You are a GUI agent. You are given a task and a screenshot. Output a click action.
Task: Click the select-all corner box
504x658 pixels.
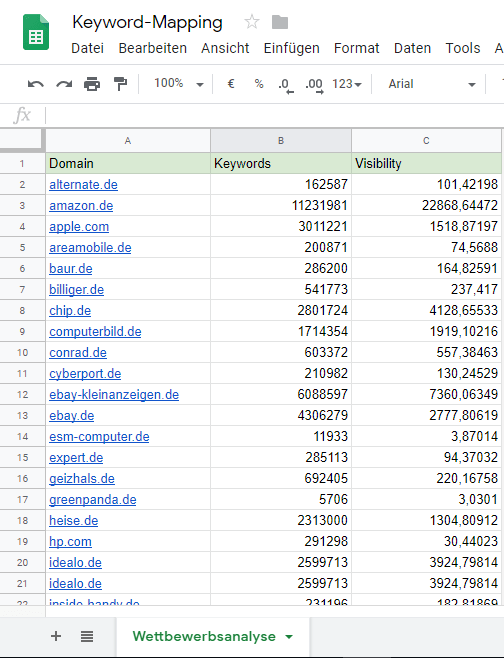22,141
